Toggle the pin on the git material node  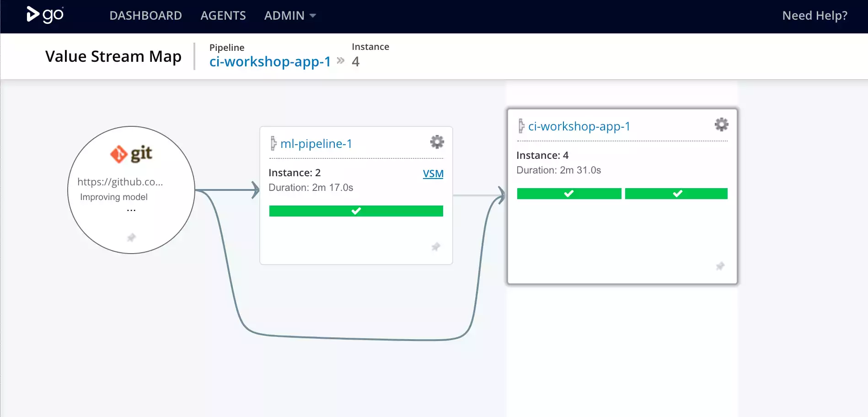pyautogui.click(x=131, y=238)
